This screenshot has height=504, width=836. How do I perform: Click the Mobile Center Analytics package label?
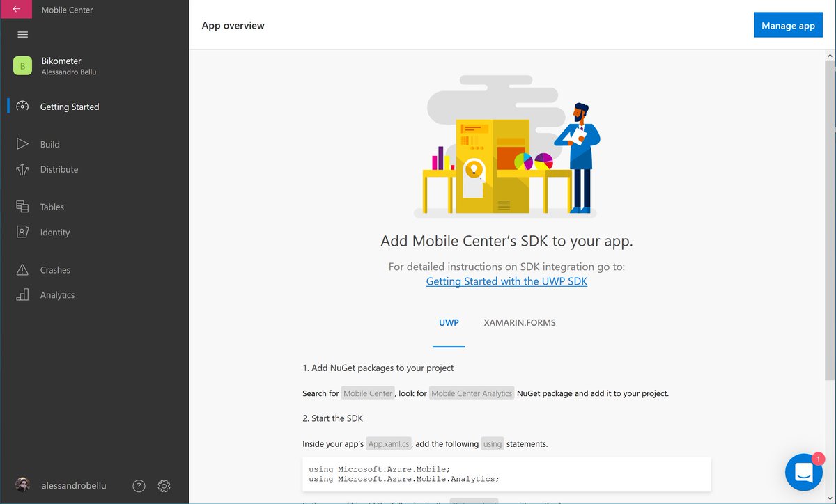(472, 393)
